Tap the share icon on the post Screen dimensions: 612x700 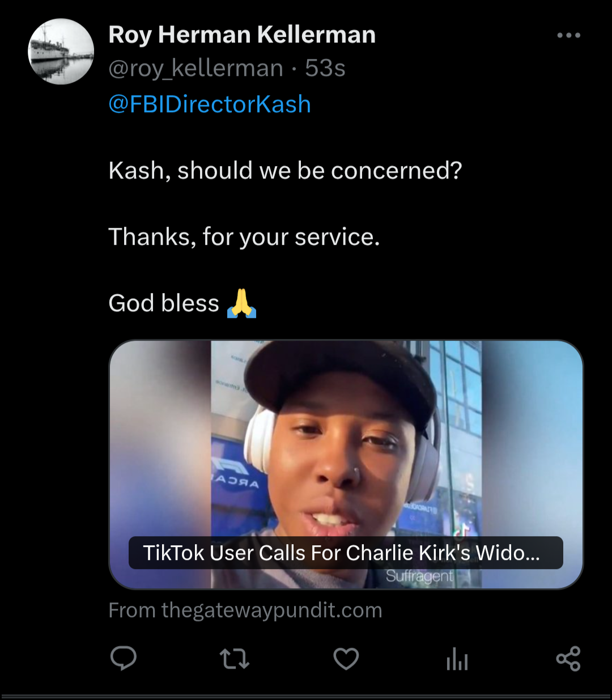[x=568, y=659]
